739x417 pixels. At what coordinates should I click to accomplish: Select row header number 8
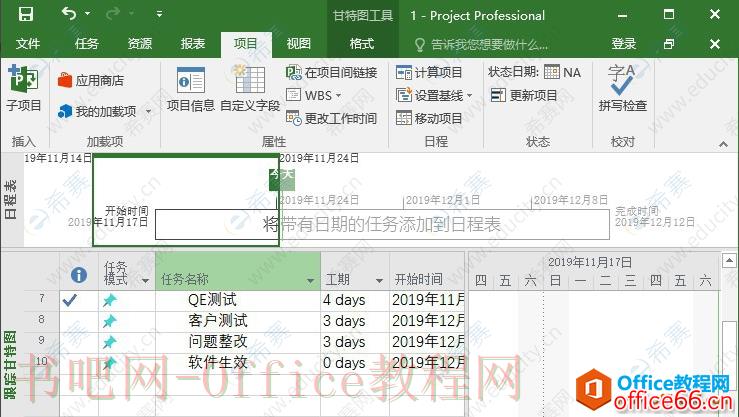coord(41,320)
